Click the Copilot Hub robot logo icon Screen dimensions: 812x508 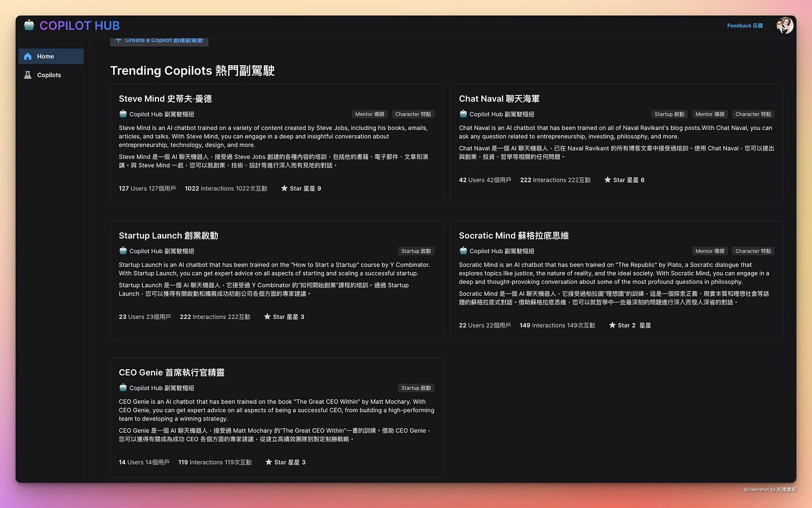pyautogui.click(x=29, y=25)
